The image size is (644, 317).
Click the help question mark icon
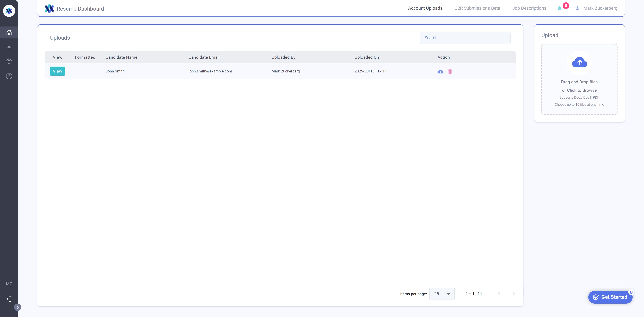(x=9, y=76)
